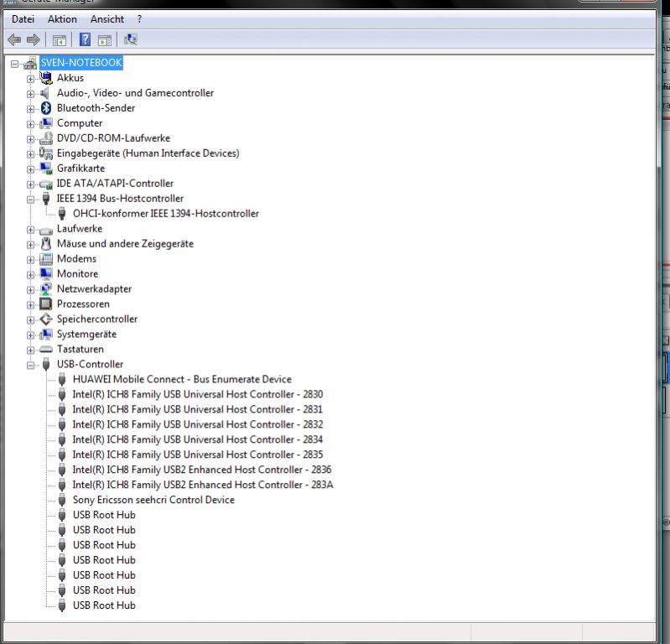Expand IDE ATA/ATAPI-Controller node
Screen dimensions: 670x644
point(30,184)
